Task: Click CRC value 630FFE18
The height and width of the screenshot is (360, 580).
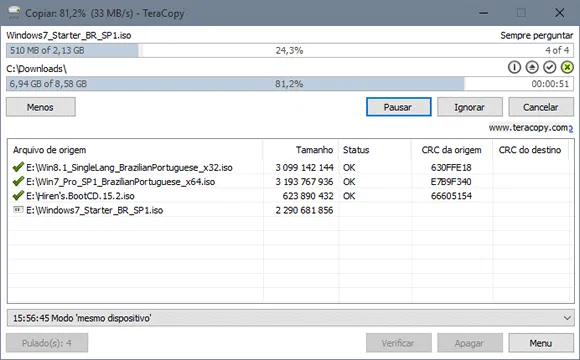Action: point(451,168)
